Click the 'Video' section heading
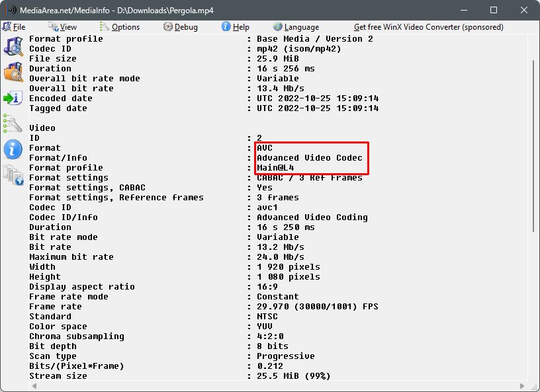This screenshot has width=540, height=392. click(42, 128)
